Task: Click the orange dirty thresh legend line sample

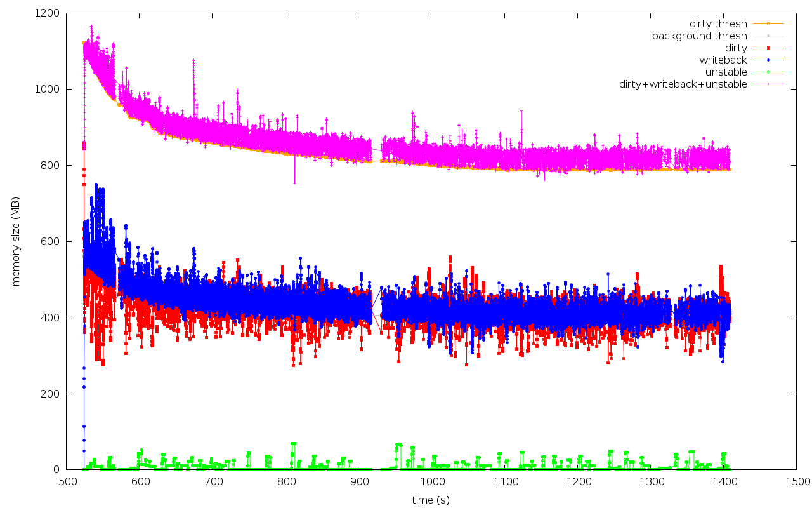Action: pyautogui.click(x=768, y=24)
